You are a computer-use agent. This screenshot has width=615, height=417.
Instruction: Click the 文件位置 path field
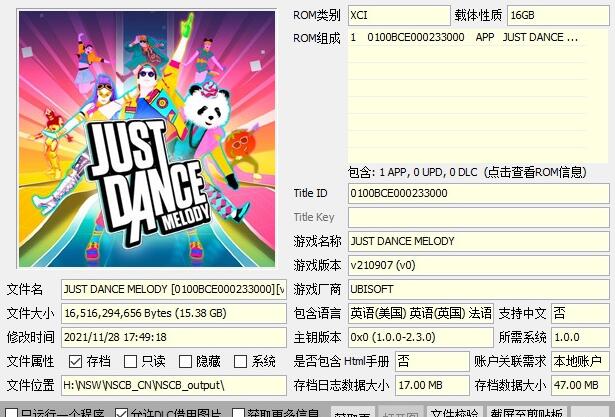(x=174, y=385)
